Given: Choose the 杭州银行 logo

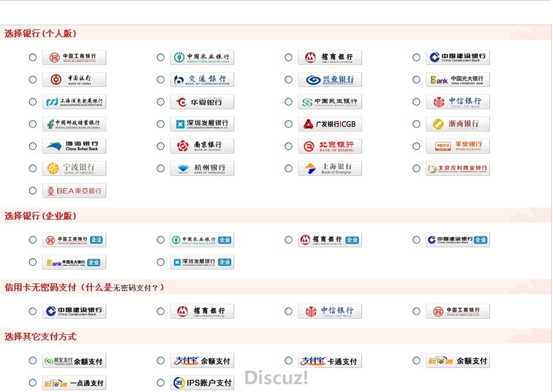Looking at the screenshot, I should [202, 168].
